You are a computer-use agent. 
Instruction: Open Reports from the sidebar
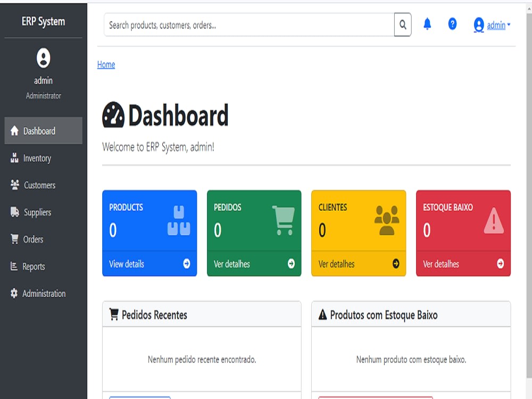click(44, 267)
